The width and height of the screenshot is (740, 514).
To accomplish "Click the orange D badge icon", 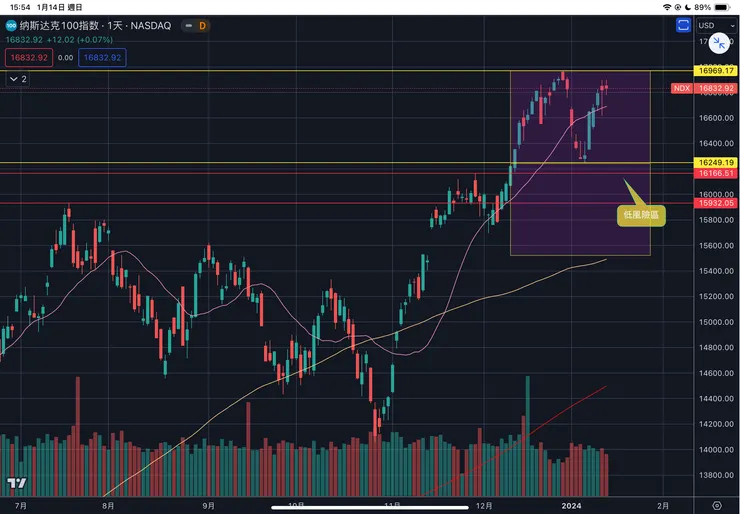I will coord(204,24).
